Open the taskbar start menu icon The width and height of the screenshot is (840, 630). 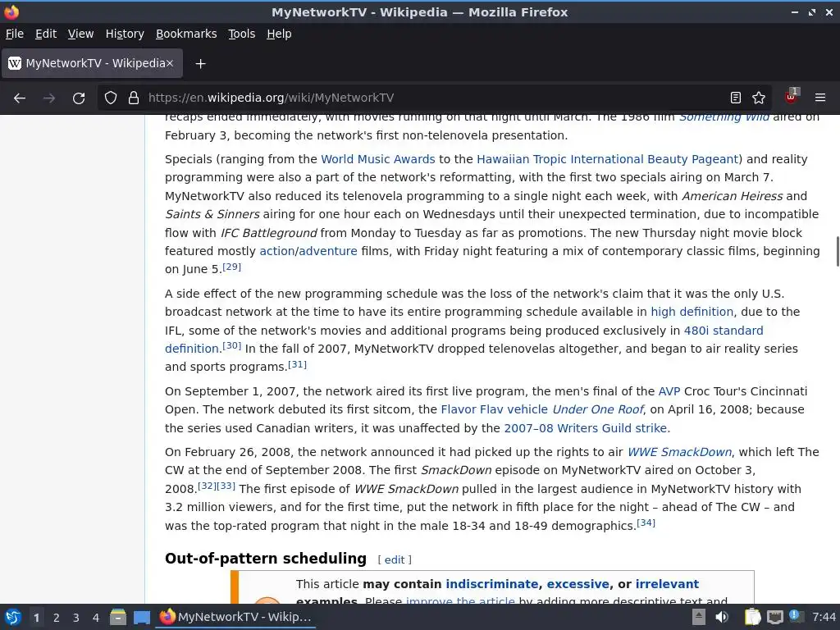pos(13,617)
